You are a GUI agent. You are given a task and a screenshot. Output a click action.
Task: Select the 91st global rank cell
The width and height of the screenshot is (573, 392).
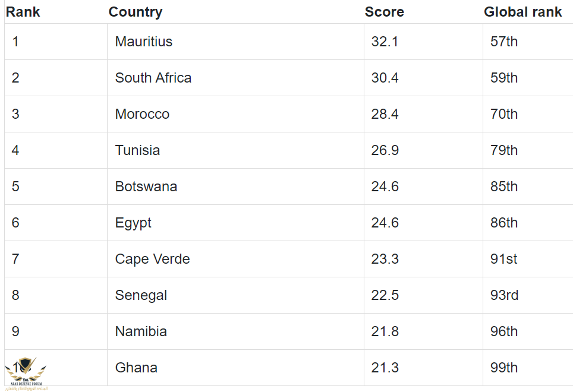[x=528, y=259]
